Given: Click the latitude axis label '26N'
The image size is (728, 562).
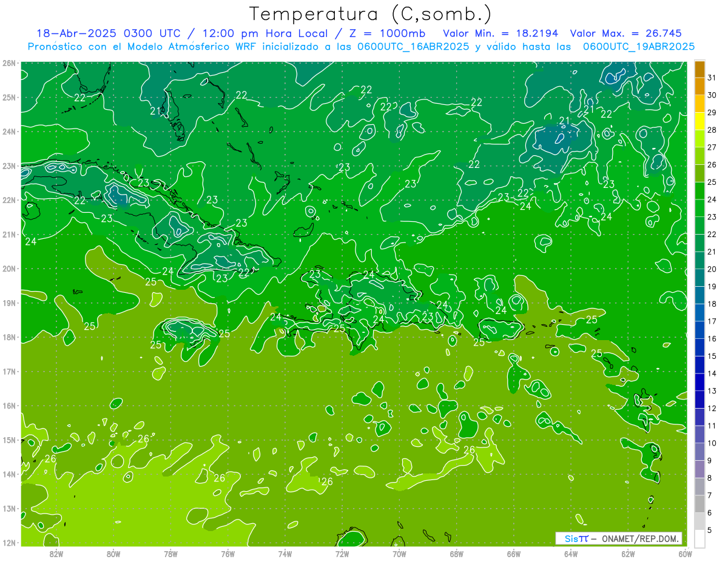Looking at the screenshot, I should tap(8, 63).
